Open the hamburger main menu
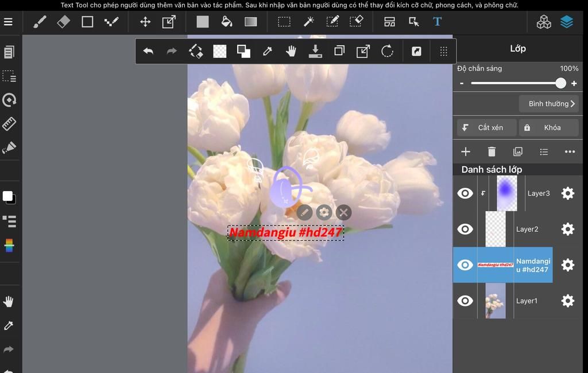 click(8, 22)
